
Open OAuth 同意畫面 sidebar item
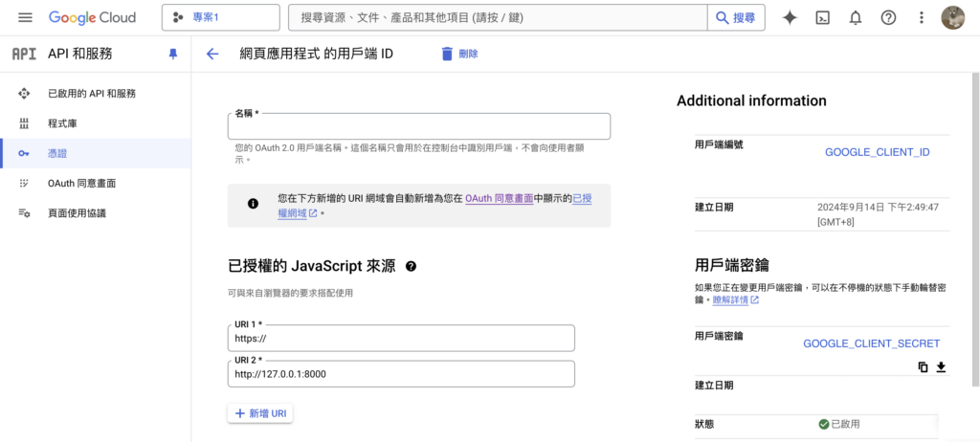[x=81, y=183]
